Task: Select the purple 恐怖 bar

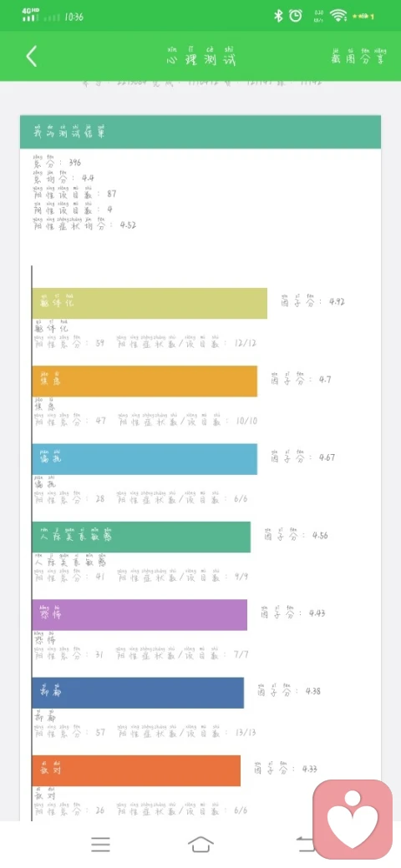Action: 140,614
